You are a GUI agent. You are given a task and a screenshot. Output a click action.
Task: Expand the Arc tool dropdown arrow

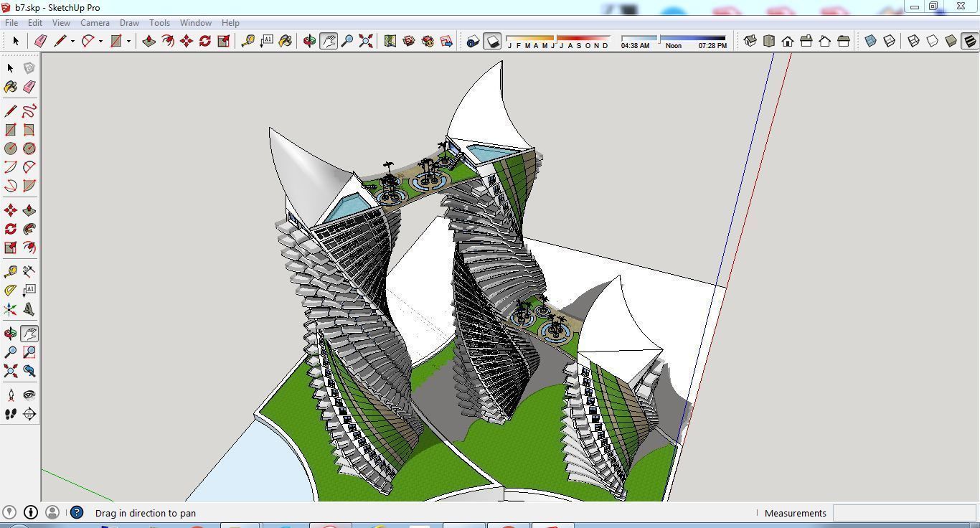pyautogui.click(x=100, y=42)
